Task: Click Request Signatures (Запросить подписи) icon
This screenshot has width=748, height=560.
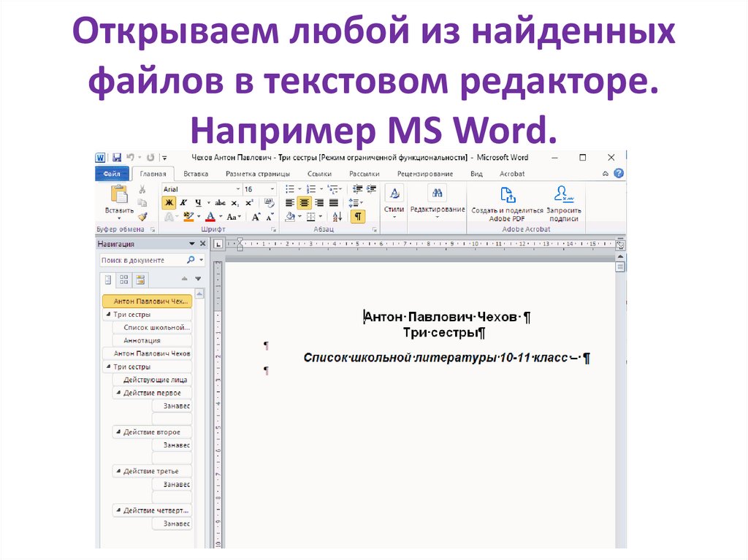Action: (x=564, y=194)
